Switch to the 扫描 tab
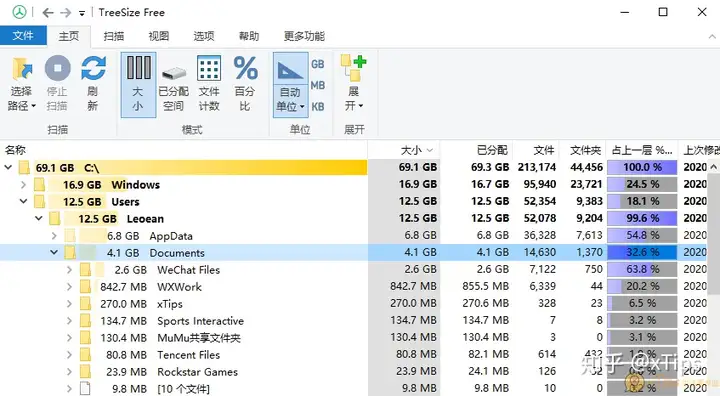720x396 pixels. tap(113, 36)
